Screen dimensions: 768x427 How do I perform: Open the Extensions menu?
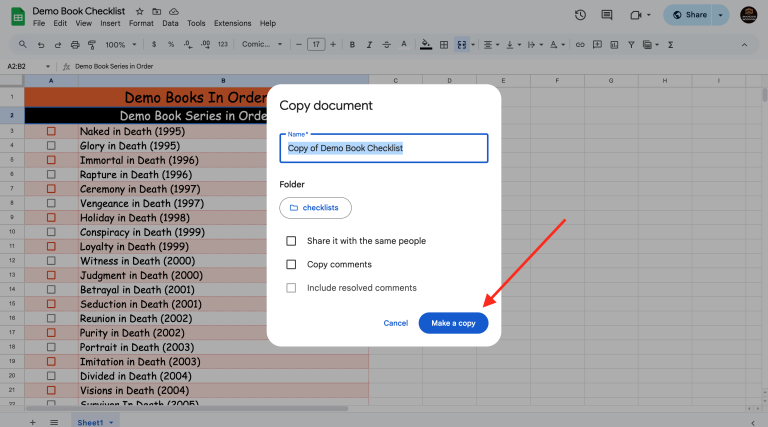232,23
